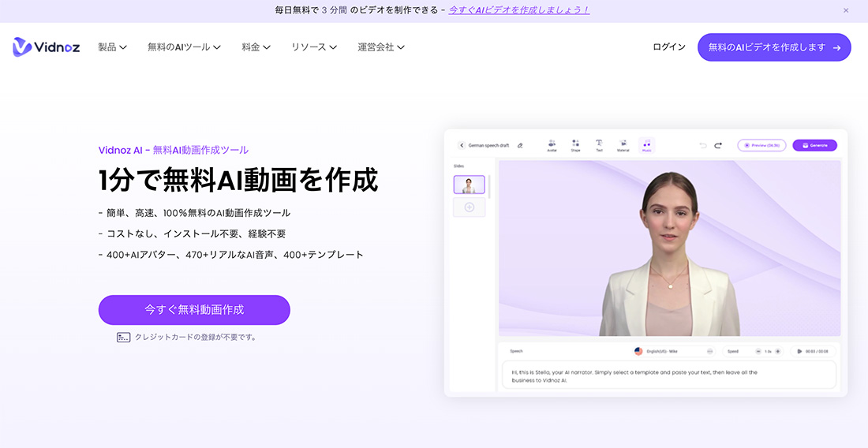Screen dimensions: 868x448
Task: Click the ログイン link
Action: 668,47
